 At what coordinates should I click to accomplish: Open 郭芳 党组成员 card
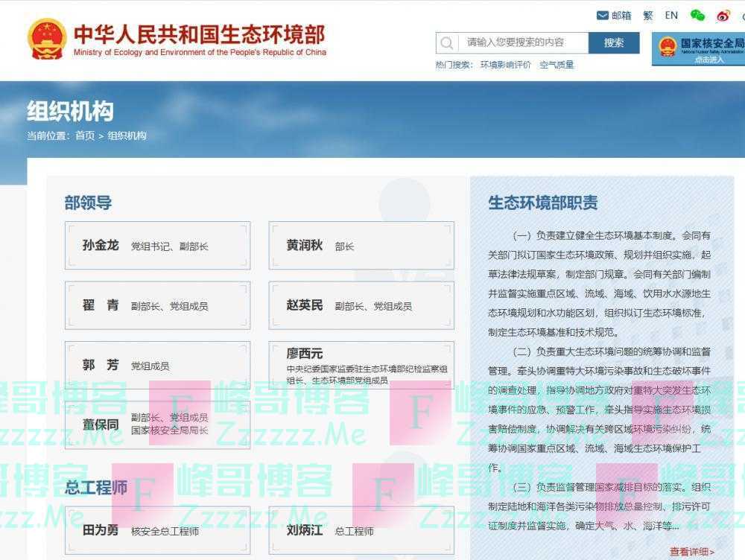click(x=158, y=365)
